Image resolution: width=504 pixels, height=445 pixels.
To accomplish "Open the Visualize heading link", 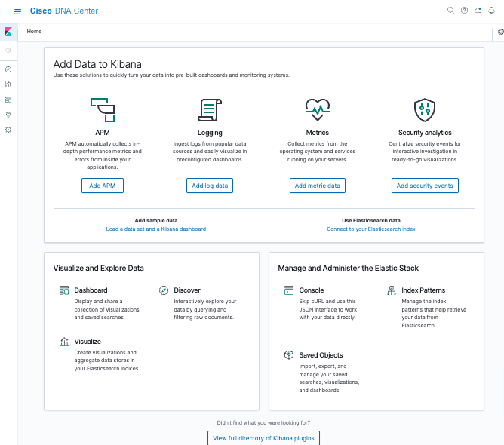I will [x=88, y=341].
